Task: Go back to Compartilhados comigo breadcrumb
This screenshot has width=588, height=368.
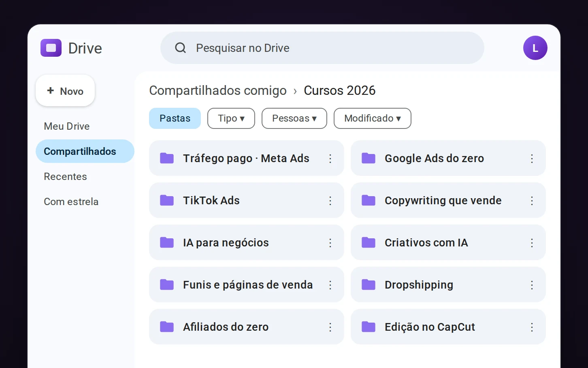Action: tap(218, 90)
